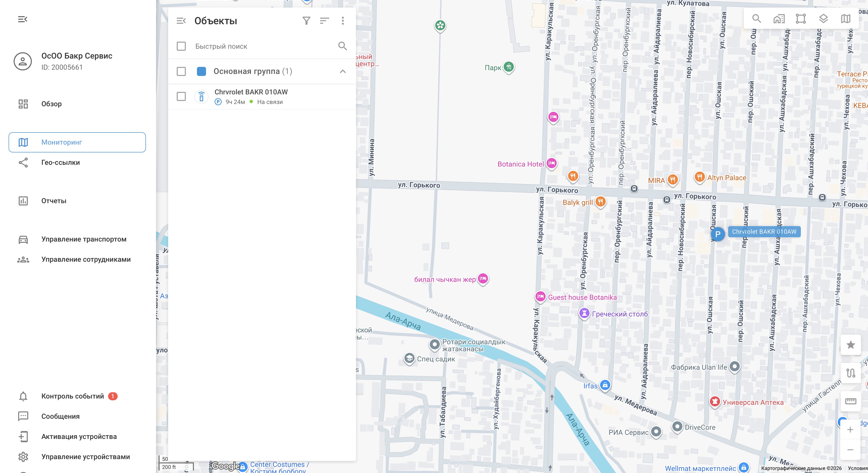Viewport: 868px width, 473px height.
Task: Check the Основная группа checkbox
Action: pyautogui.click(x=181, y=71)
